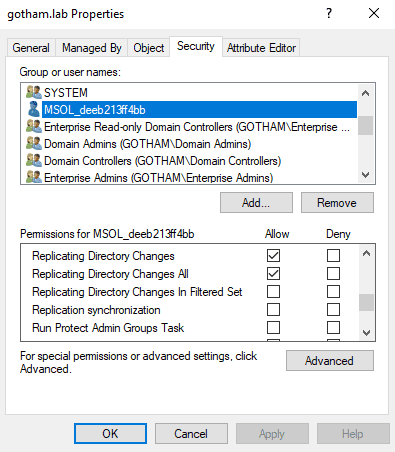Click down arrow of permissions list scrollbar

click(366, 333)
